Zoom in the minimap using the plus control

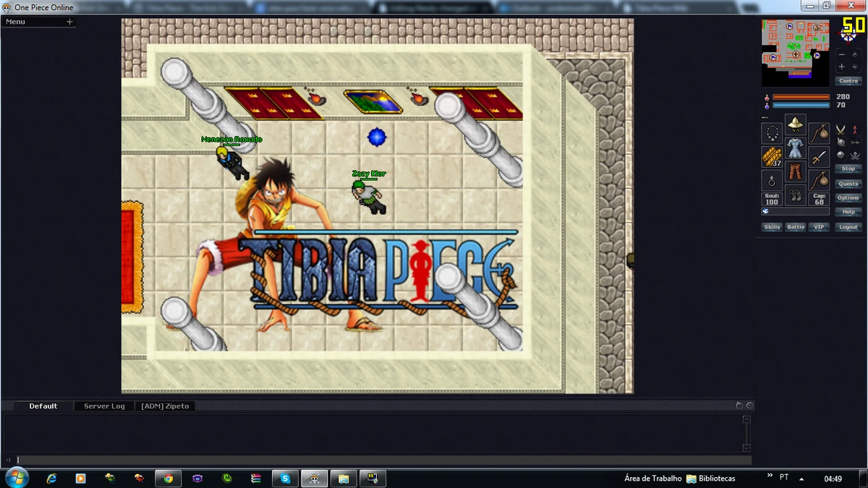coord(842,67)
